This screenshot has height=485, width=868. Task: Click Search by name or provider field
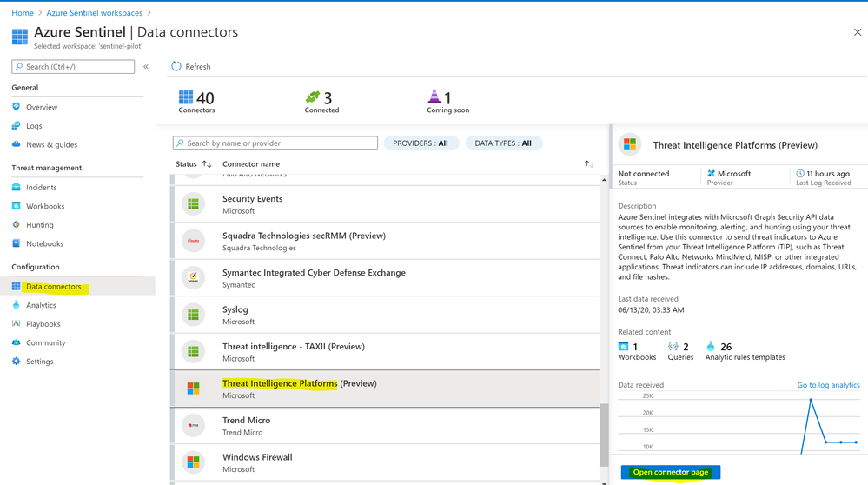[275, 143]
